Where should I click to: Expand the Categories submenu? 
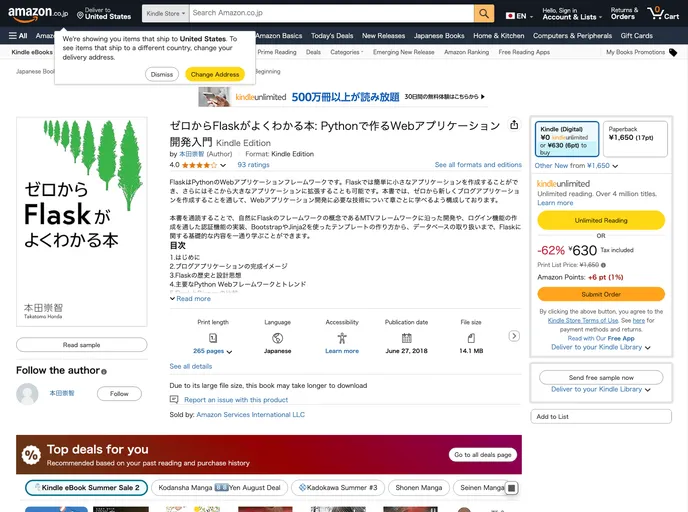tap(347, 52)
